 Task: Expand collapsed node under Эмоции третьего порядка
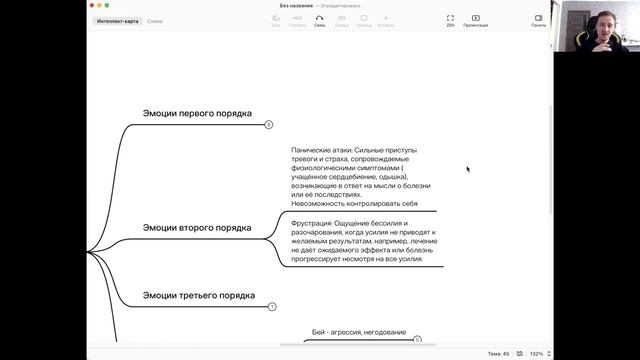click(x=272, y=307)
